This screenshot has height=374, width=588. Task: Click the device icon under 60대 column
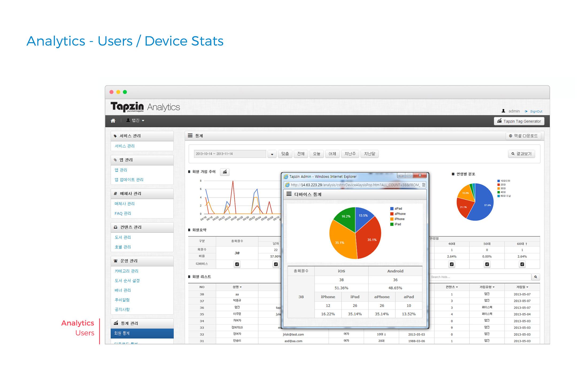(x=522, y=264)
